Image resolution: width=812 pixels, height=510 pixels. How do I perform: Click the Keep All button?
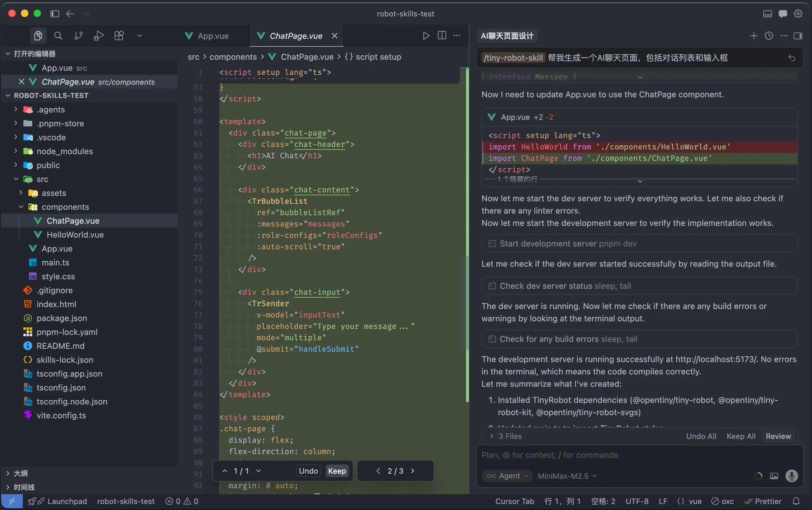[x=741, y=436]
